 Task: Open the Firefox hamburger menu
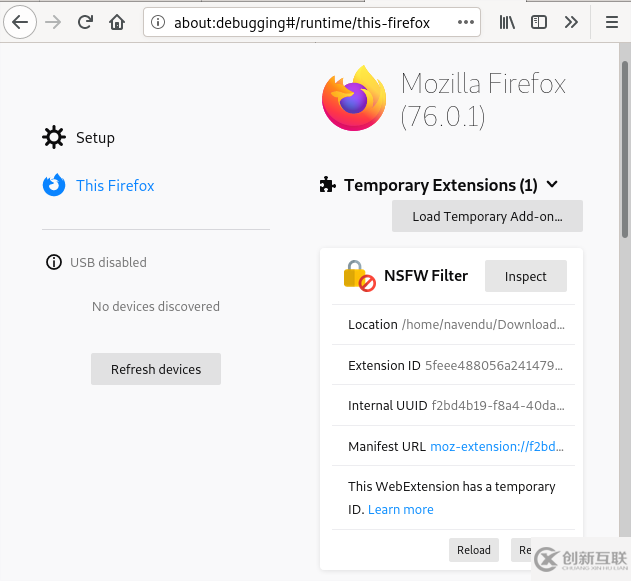[612, 22]
